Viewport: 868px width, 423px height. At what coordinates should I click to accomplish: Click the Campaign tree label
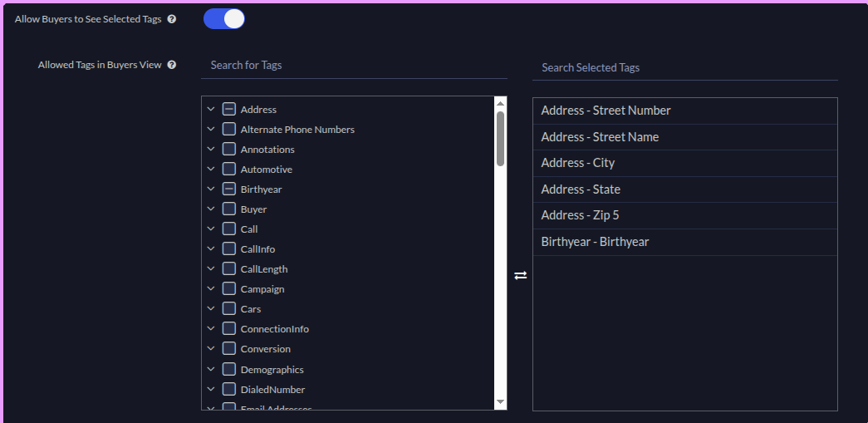(262, 289)
